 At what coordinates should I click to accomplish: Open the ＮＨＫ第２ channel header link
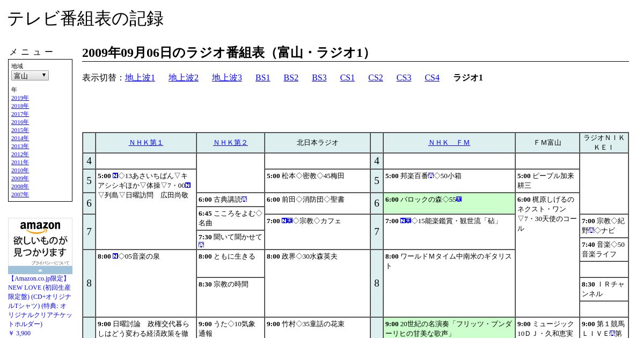pyautogui.click(x=231, y=143)
